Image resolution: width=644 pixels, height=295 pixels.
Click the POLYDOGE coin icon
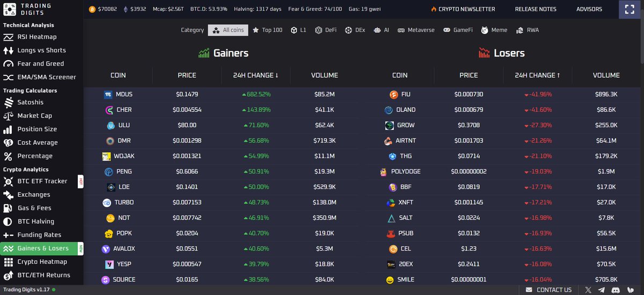click(383, 172)
